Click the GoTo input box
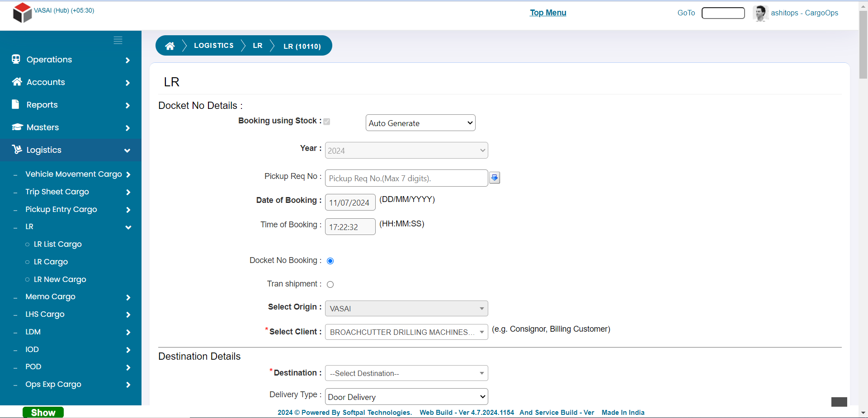 pyautogui.click(x=723, y=13)
